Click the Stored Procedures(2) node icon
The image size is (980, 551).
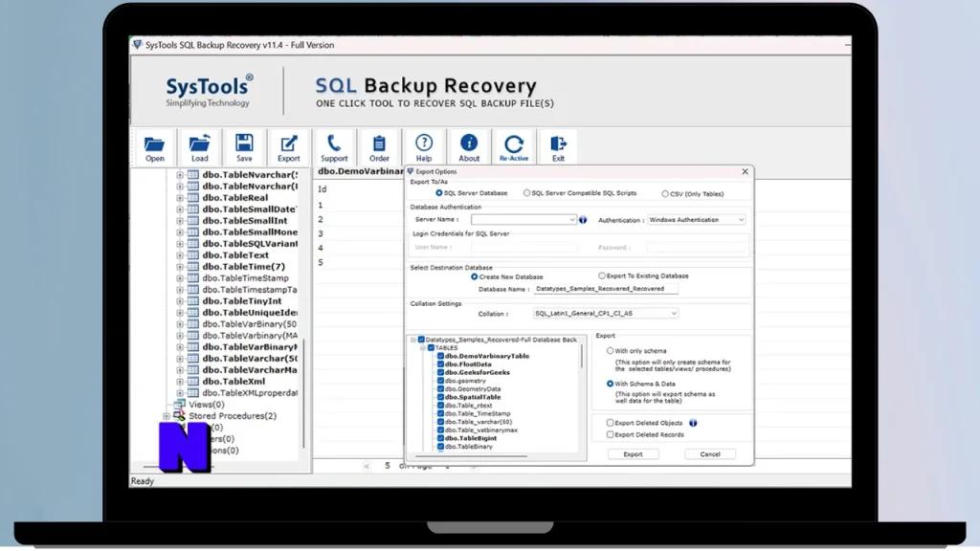[179, 415]
